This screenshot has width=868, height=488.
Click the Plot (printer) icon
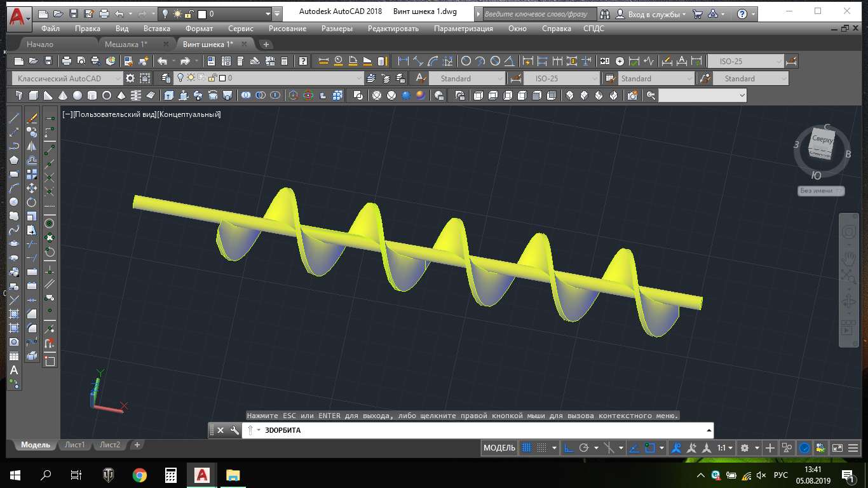[66, 61]
